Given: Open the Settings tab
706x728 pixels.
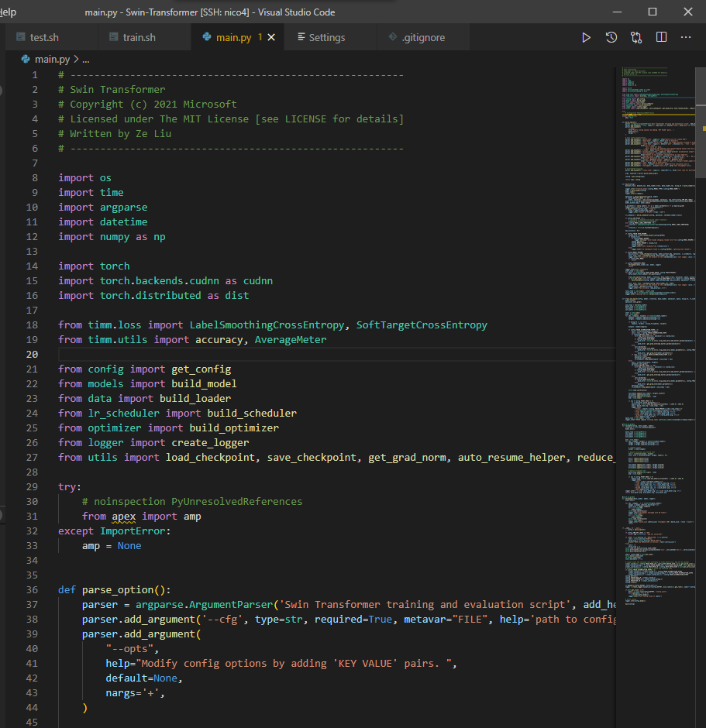Looking at the screenshot, I should [x=328, y=36].
